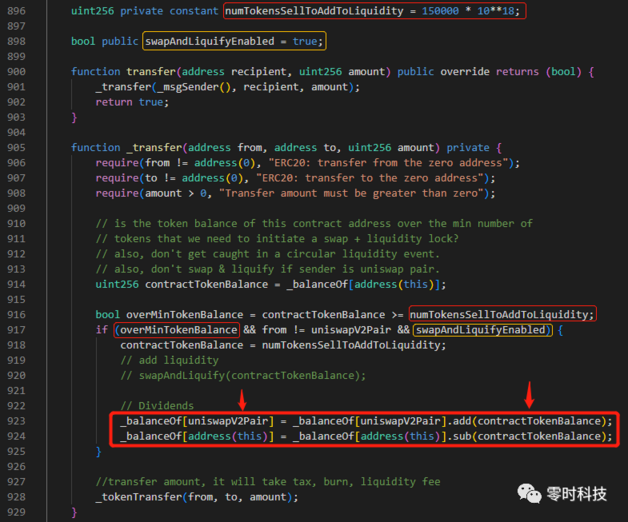
Task: Click 'bool public' keywords on line 898
Action: pos(105,41)
